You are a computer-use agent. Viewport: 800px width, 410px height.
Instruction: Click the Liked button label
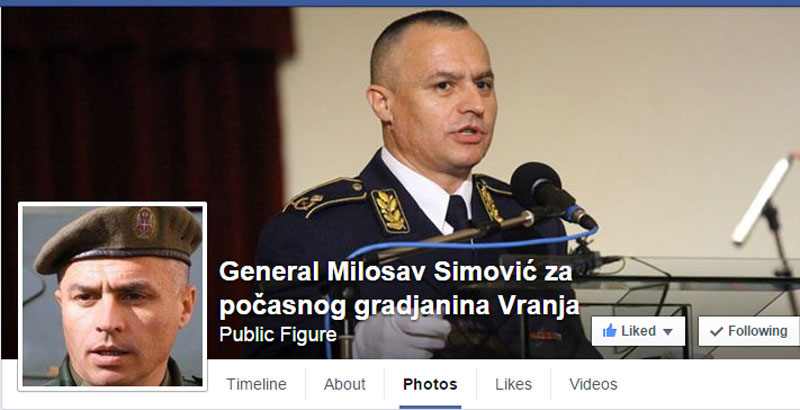click(638, 331)
